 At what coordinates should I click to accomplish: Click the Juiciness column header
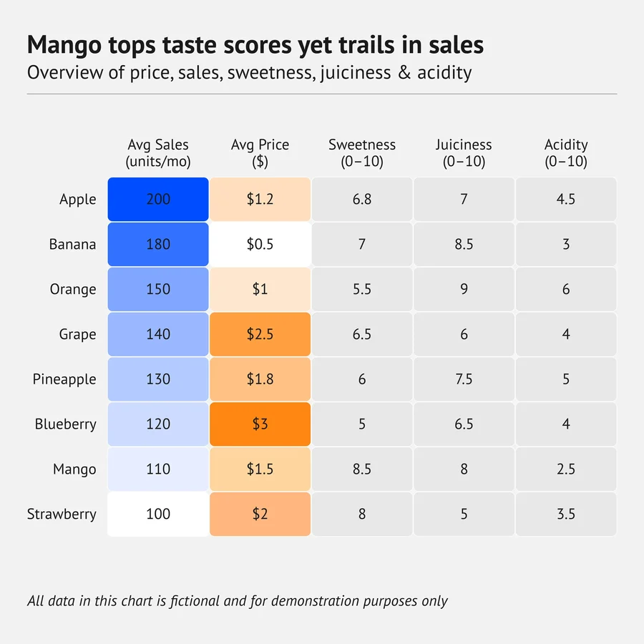pos(464,153)
